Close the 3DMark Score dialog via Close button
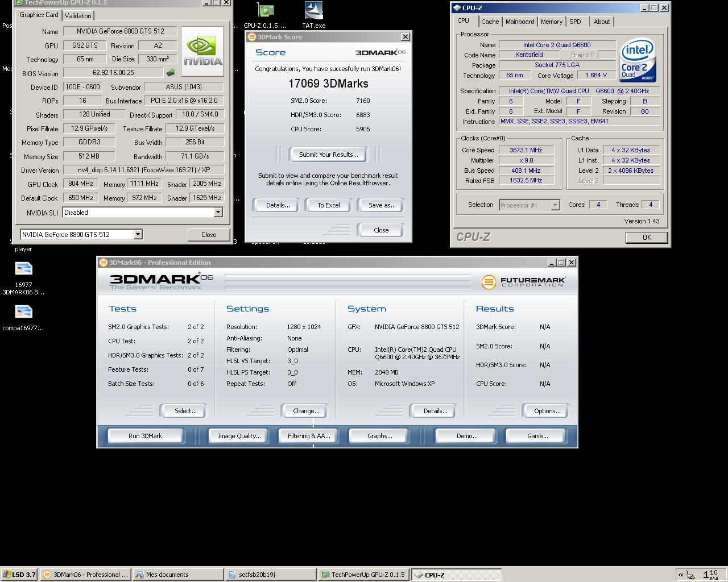 [381, 230]
